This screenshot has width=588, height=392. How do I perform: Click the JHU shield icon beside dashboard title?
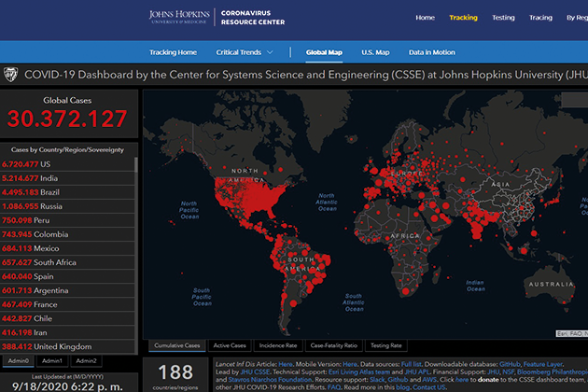click(x=10, y=75)
